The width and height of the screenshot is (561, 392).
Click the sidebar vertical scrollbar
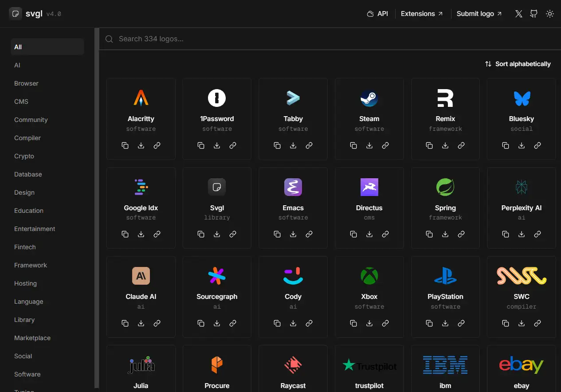[x=97, y=208]
